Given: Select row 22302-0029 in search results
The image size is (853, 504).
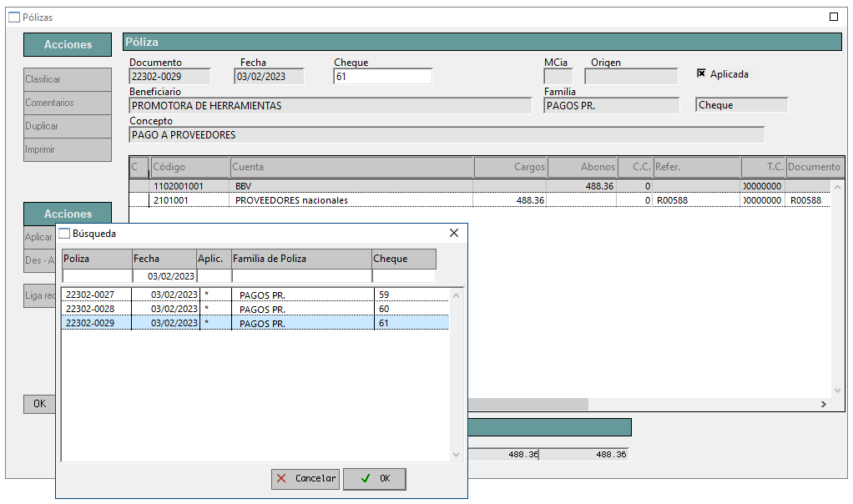Looking at the screenshot, I should pos(255,323).
